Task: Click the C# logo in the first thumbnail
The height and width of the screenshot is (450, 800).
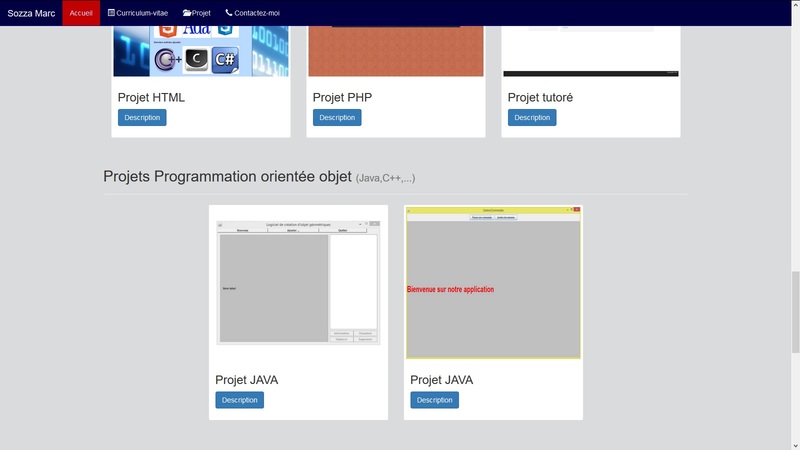Action: point(225,61)
